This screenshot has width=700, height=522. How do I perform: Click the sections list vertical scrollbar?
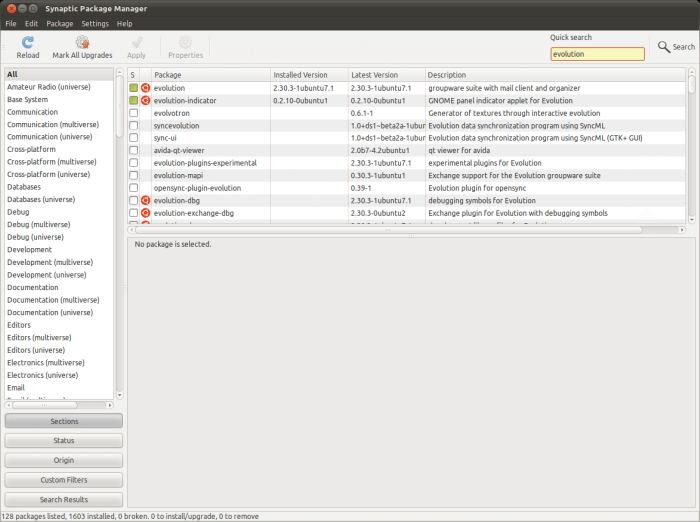tap(119, 107)
